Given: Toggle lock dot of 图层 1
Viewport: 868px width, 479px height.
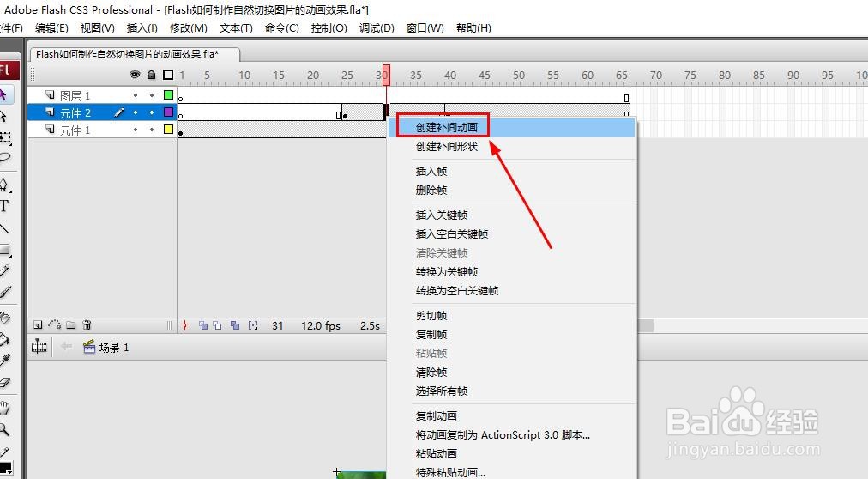Looking at the screenshot, I should (152, 95).
